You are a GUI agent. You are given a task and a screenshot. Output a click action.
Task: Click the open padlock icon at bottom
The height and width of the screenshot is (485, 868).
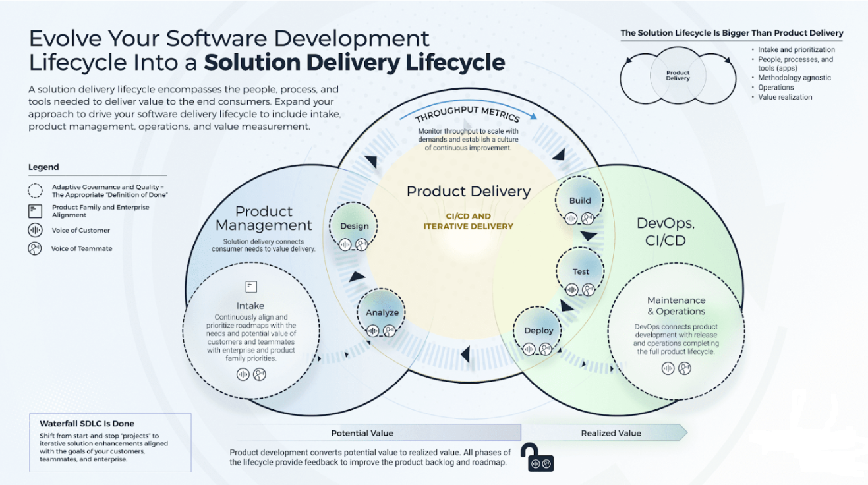[531, 456]
